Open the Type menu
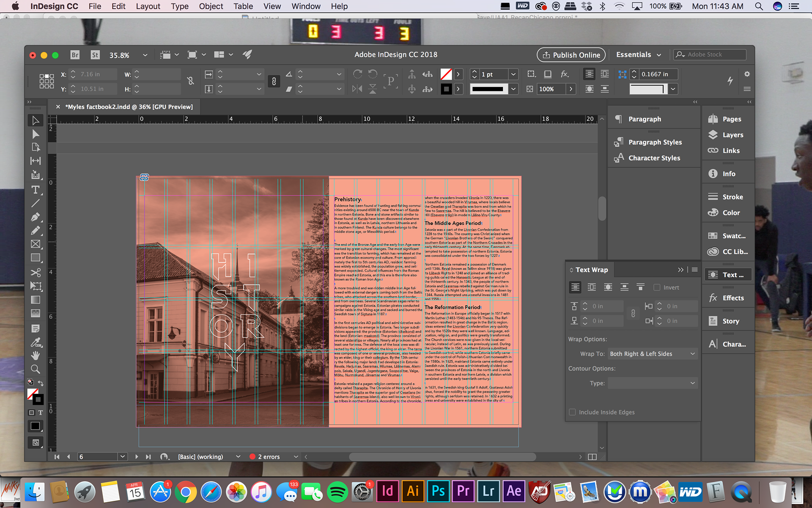This screenshot has width=812, height=508. pos(179,6)
